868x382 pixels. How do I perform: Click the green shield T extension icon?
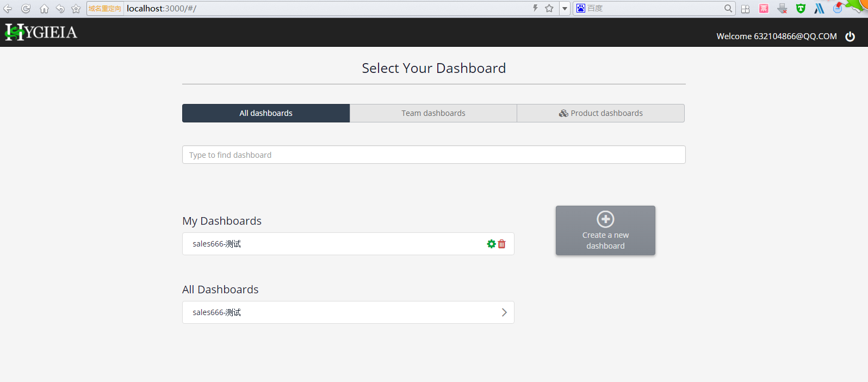click(x=801, y=8)
